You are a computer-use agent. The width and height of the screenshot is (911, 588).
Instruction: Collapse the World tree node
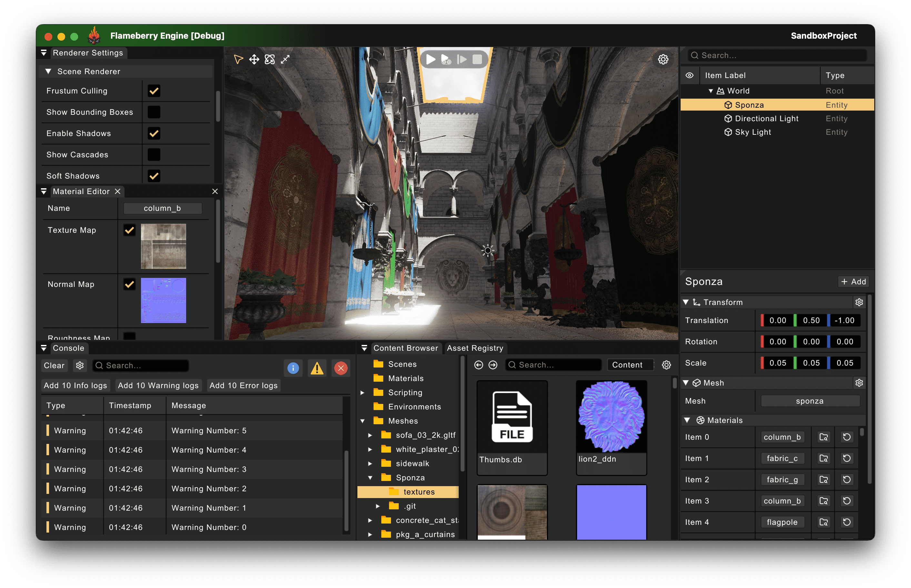pos(710,91)
